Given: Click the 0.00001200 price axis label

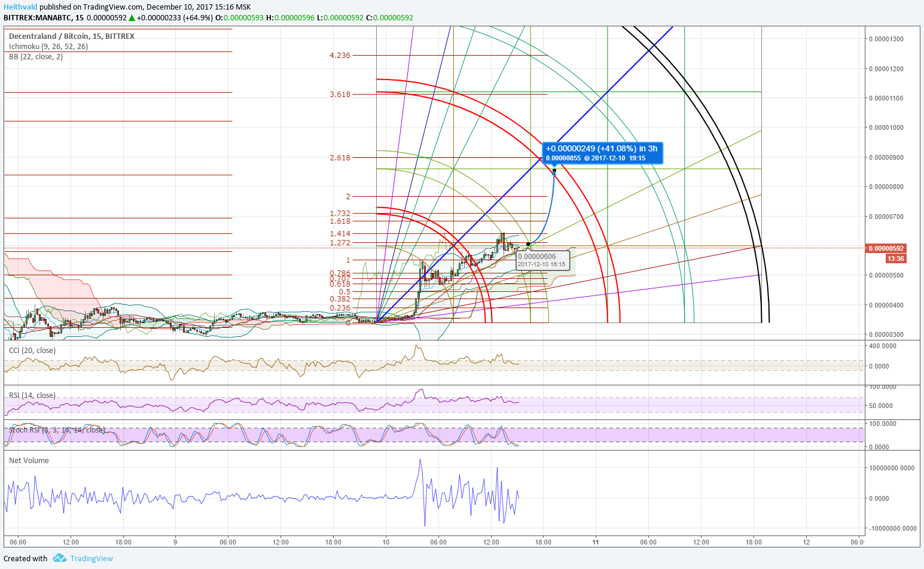Looking at the screenshot, I should tap(886, 69).
